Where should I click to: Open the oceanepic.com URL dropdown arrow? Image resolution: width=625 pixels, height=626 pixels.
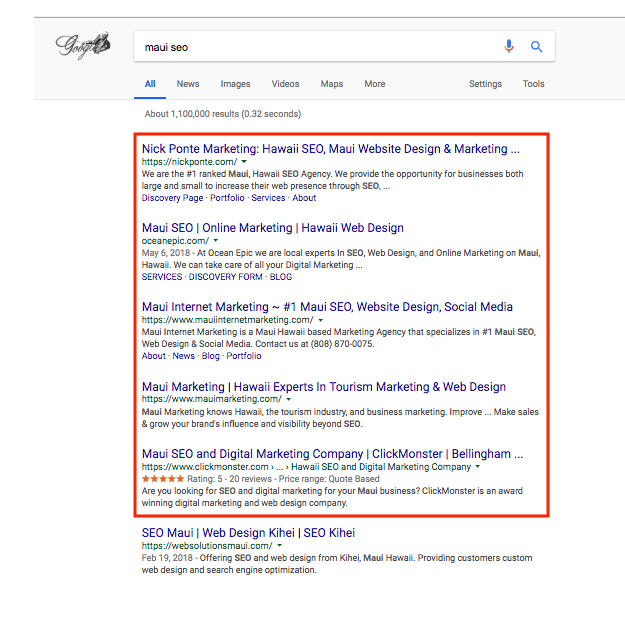(x=214, y=241)
